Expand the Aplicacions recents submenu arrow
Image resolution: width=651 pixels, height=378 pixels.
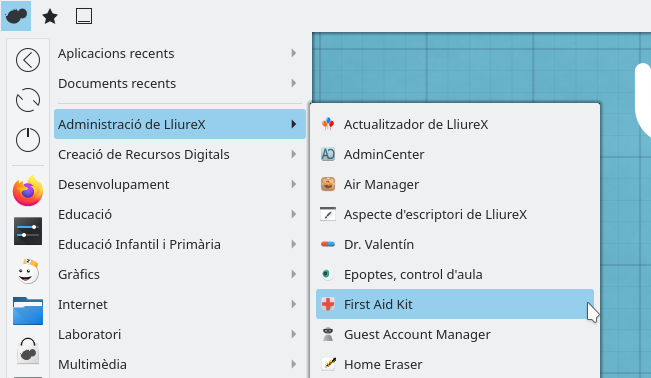click(x=294, y=53)
